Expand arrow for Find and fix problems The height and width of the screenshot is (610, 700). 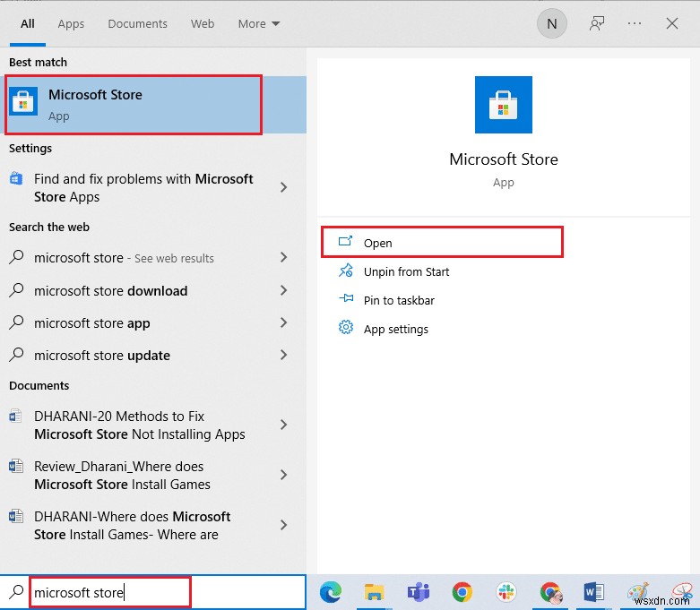(283, 188)
